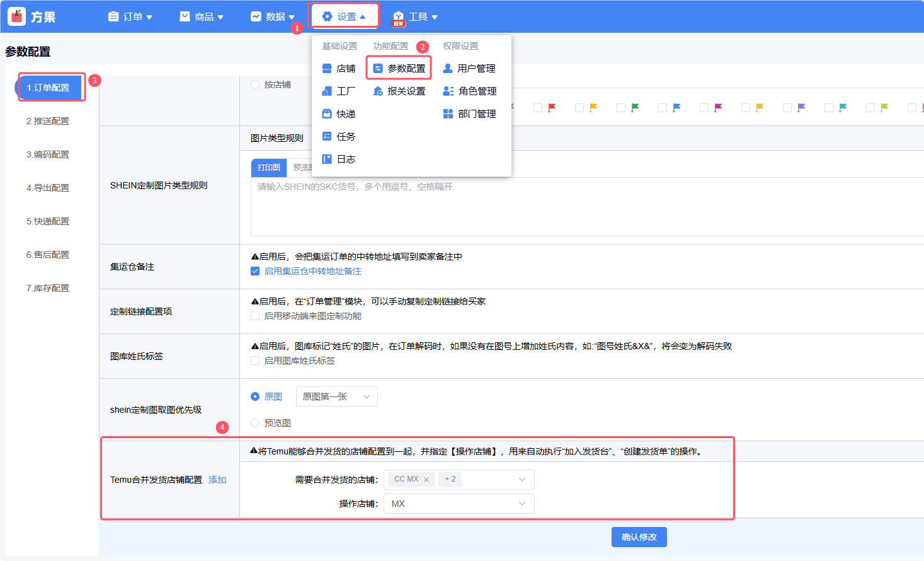Expand the 操作店铺 MX dropdown

(x=459, y=504)
